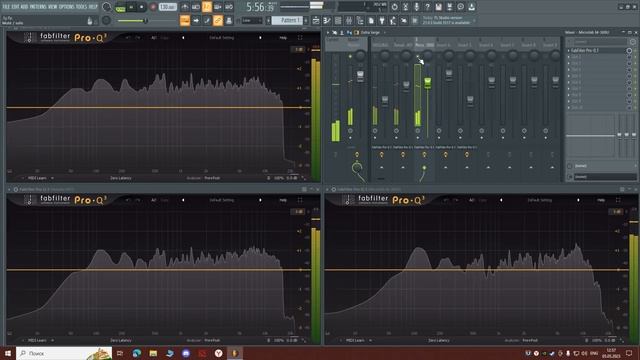Click the download arrow icon in top toolbar
Screen dimensions: 640x360
coord(471,7)
